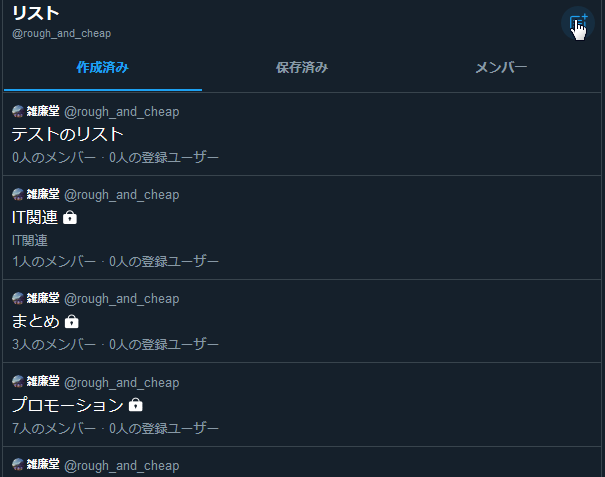Open the テストのリスト list
Screen dimensions: 605x477
67,134
